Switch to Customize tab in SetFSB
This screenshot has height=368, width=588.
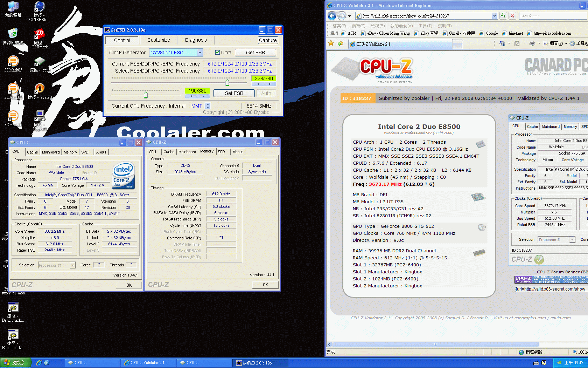(159, 40)
